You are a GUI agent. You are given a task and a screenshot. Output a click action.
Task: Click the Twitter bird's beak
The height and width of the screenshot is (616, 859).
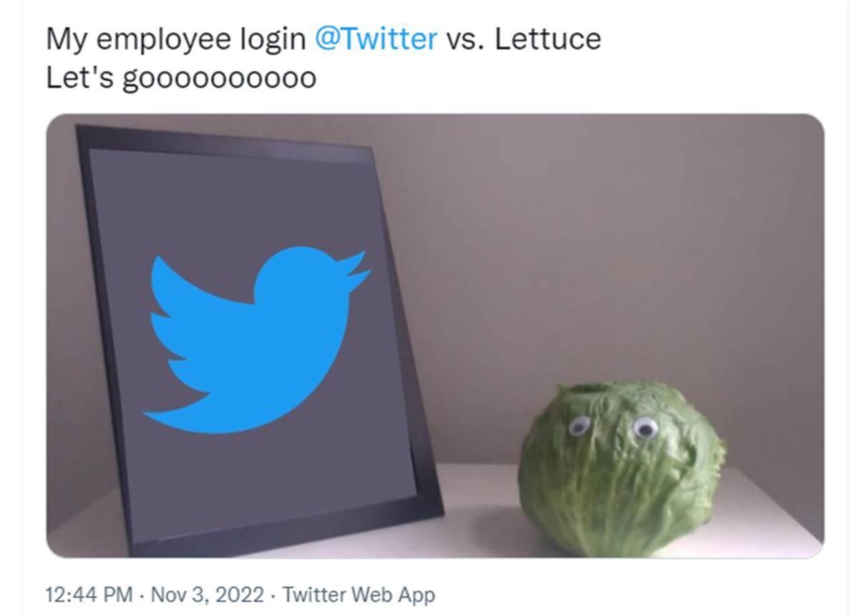coord(355,272)
